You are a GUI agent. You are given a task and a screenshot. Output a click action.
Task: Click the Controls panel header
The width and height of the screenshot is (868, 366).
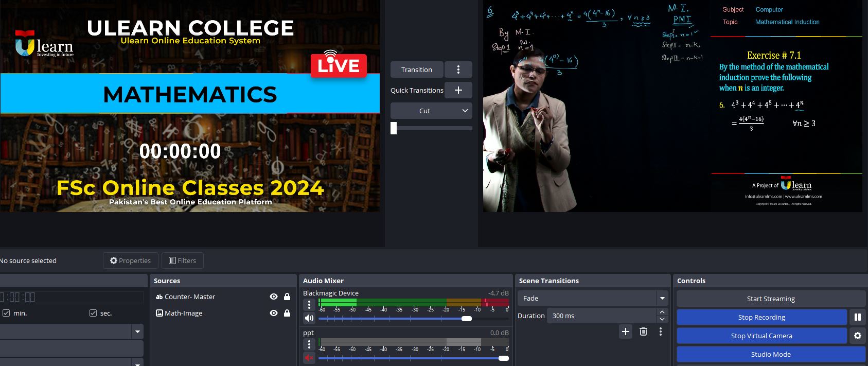point(771,281)
